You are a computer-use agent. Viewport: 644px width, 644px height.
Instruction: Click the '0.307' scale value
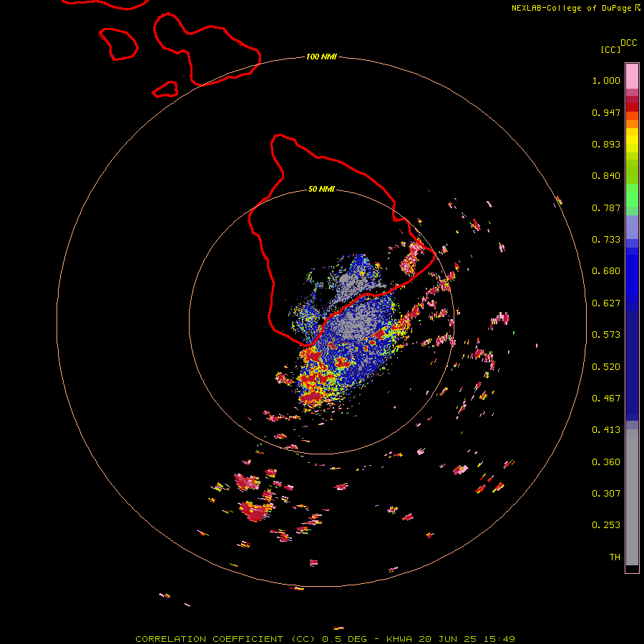point(606,494)
